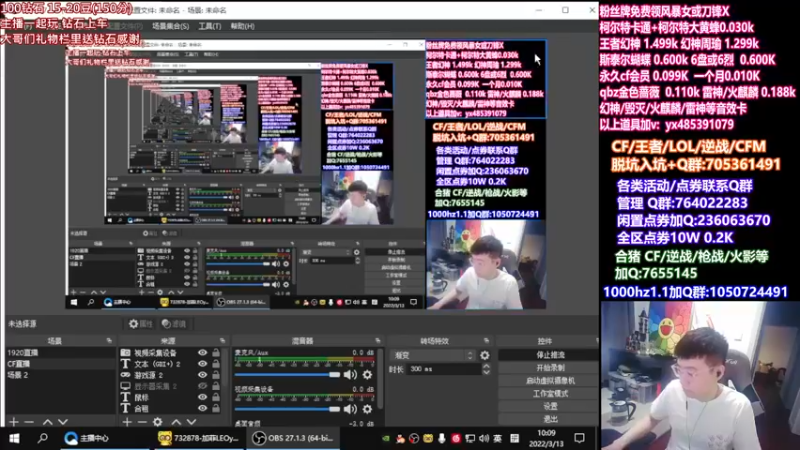Viewport: 800px width, 450px height.
Task: Click 停止推流 to stop streaming
Action: [x=549, y=355]
